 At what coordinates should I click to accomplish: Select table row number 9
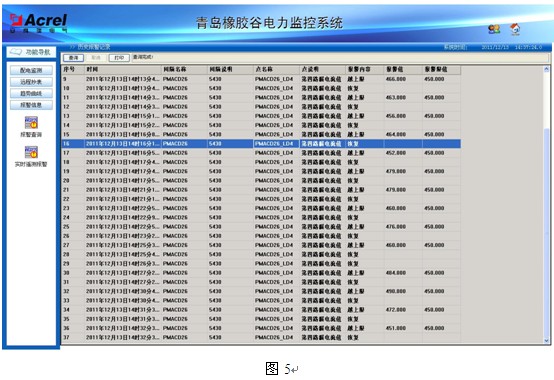click(x=261, y=79)
